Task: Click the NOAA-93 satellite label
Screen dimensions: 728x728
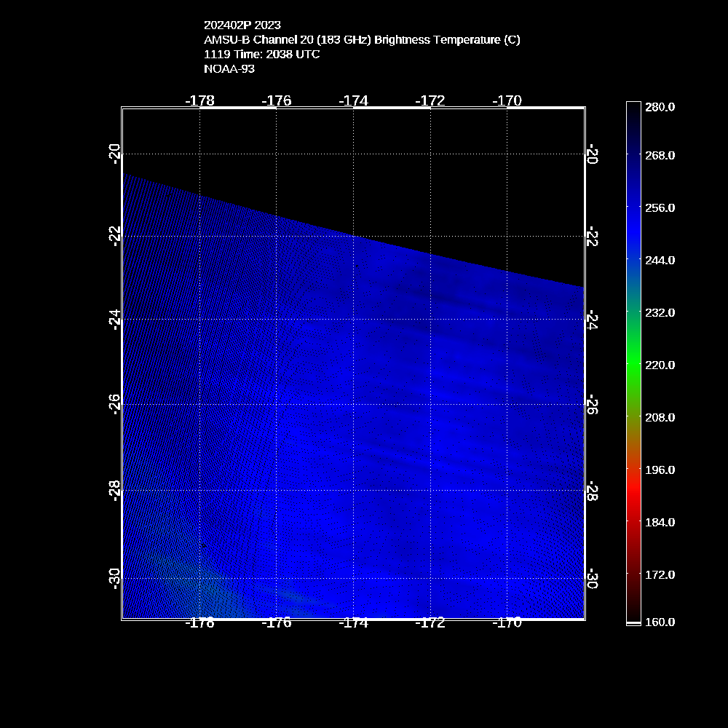Action: click(x=229, y=69)
